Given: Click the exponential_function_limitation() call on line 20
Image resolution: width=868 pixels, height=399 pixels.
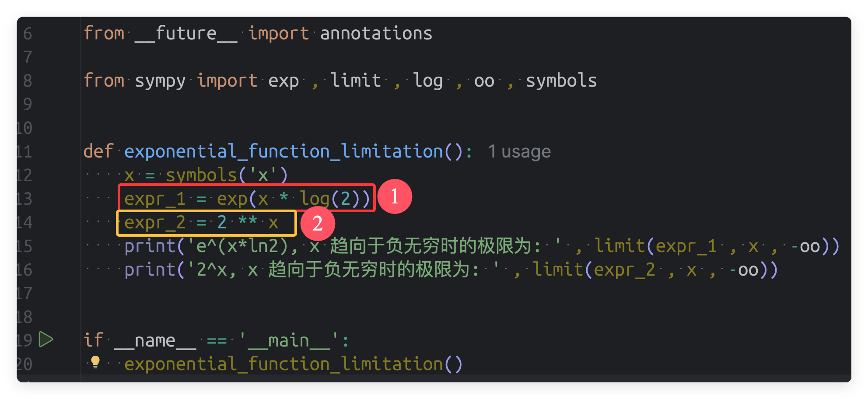Looking at the screenshot, I should pyautogui.click(x=293, y=364).
